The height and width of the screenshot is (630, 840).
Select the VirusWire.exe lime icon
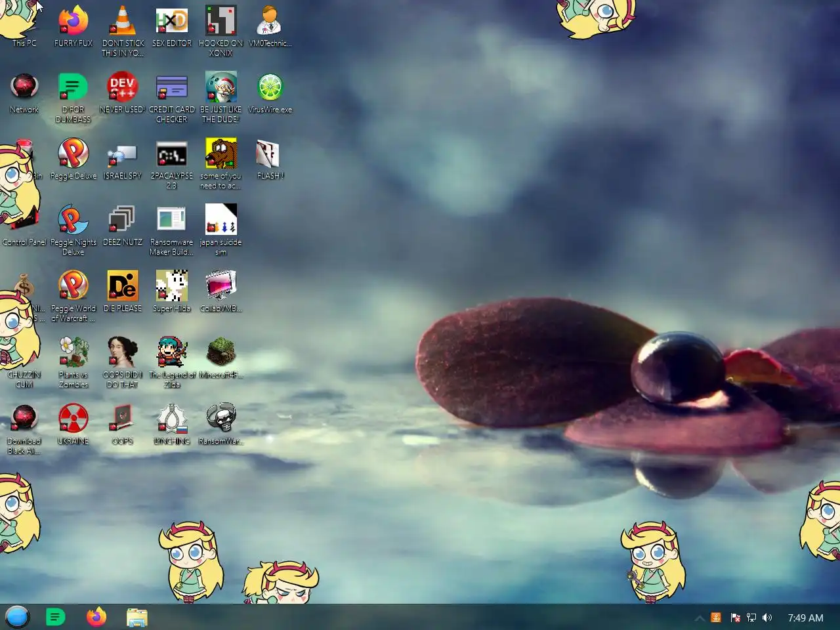coord(270,87)
